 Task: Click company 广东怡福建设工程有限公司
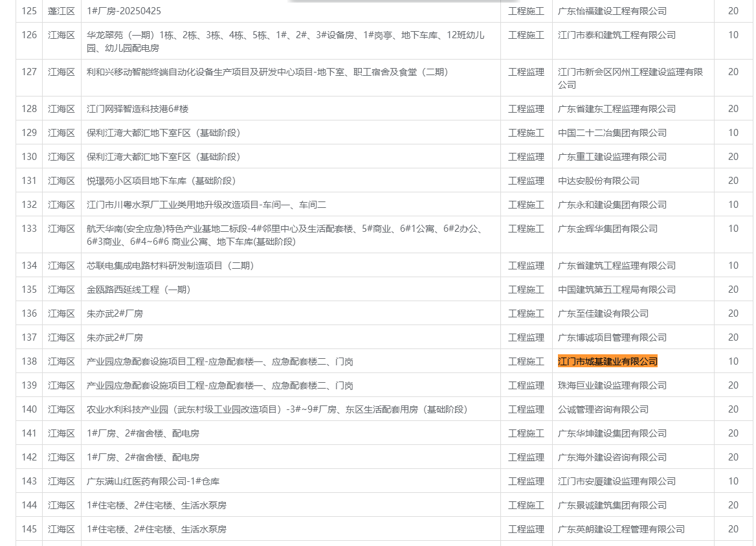coord(612,11)
